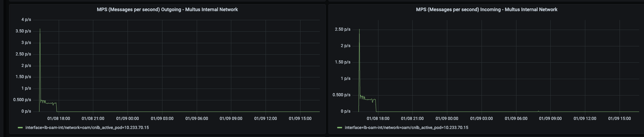The image size is (644, 137).
Task: Click the 3.50 p/s axis label in Outgoing panel
Action: (x=23, y=31)
